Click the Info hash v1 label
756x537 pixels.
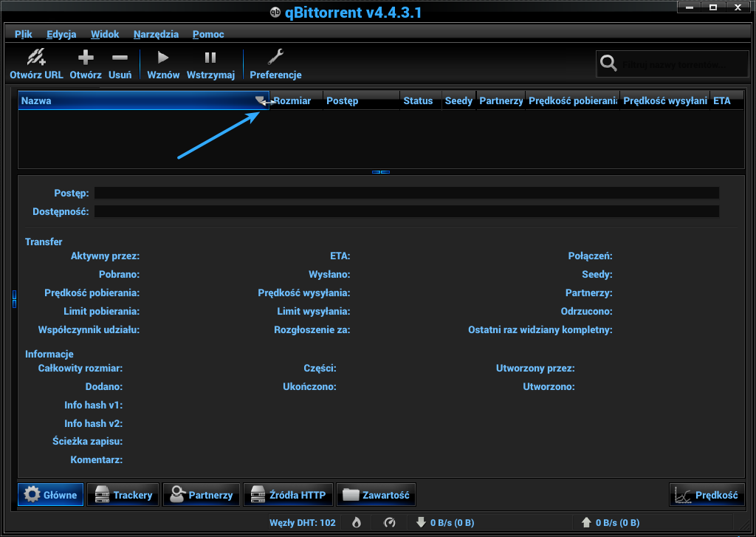(94, 405)
